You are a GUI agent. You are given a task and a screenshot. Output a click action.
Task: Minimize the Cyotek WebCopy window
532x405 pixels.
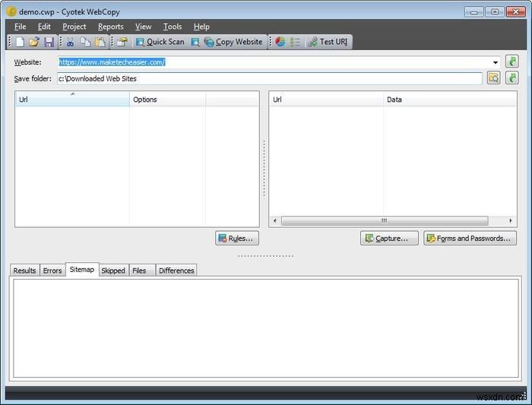pyautogui.click(x=474, y=12)
